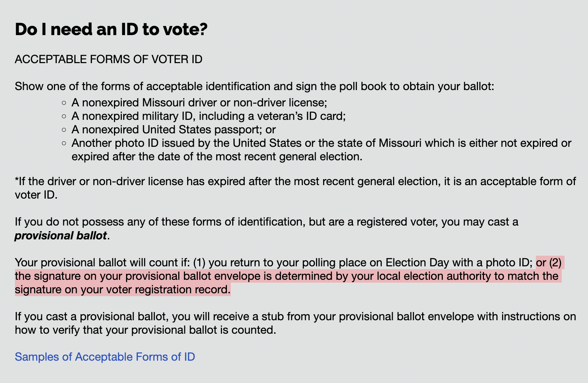Click the sentence about signing the poll book
The height and width of the screenshot is (383, 588).
254,86
